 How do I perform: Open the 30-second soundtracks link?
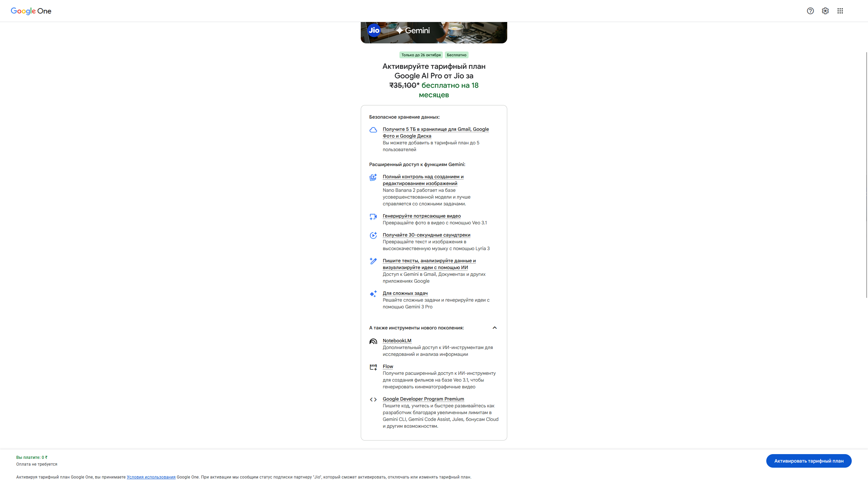[x=427, y=235]
